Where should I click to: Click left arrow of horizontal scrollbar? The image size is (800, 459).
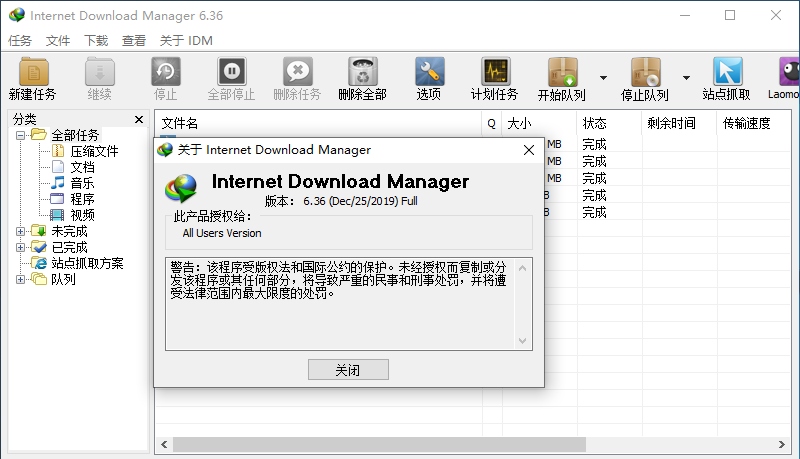click(164, 445)
